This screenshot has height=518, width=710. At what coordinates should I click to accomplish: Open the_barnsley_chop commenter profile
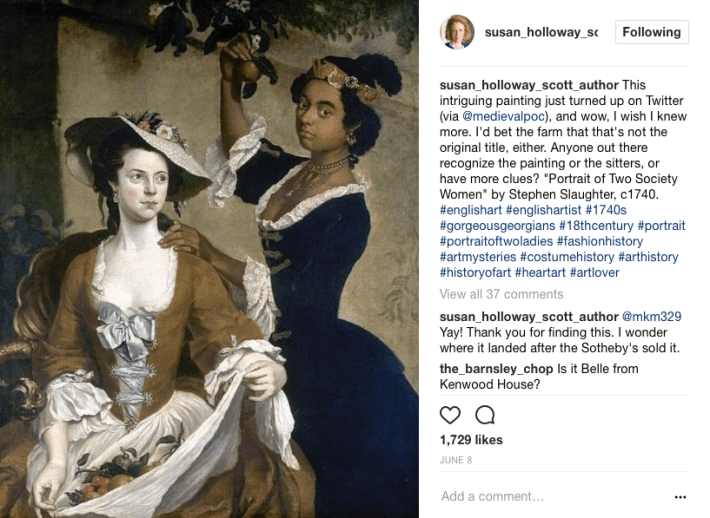pyautogui.click(x=496, y=369)
